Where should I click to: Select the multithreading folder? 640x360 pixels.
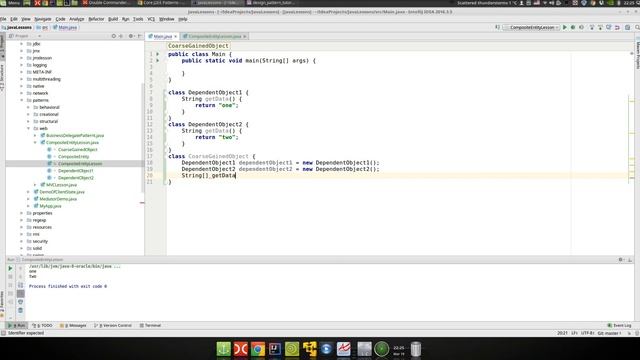(47, 79)
